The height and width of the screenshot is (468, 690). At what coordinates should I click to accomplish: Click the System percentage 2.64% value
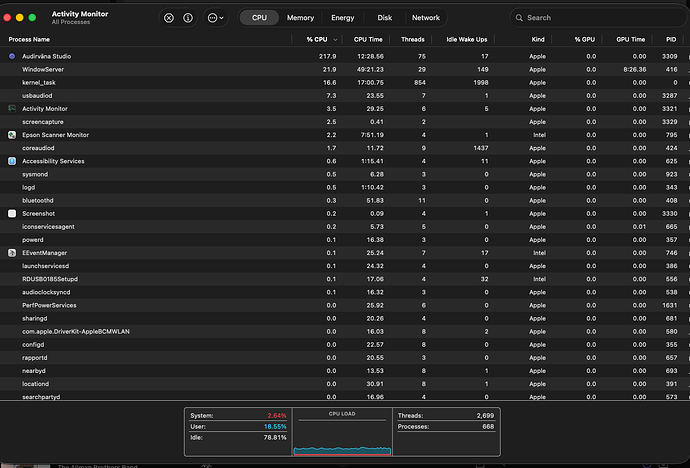tap(277, 415)
